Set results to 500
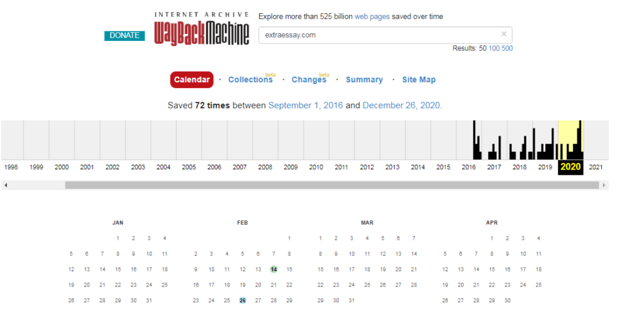The height and width of the screenshot is (311, 644). click(x=508, y=48)
